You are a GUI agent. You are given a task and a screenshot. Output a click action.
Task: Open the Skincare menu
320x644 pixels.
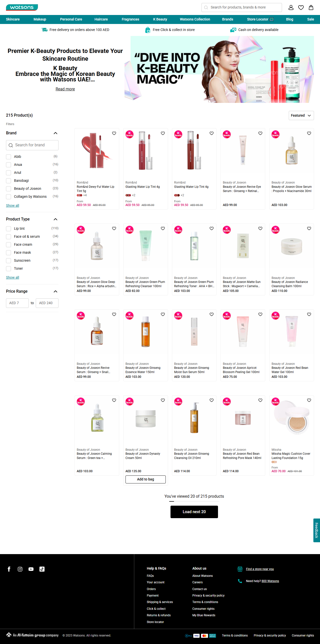coord(13,19)
